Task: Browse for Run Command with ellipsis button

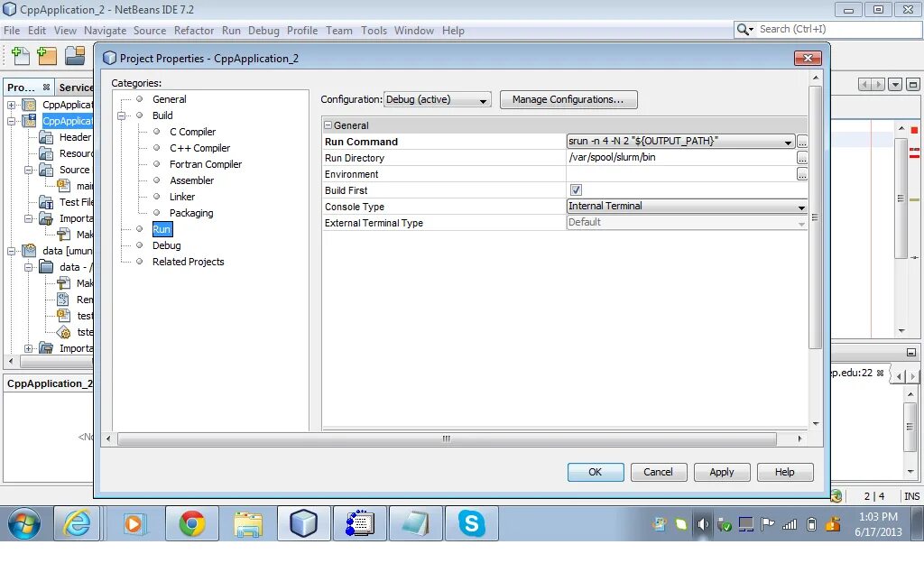Action: pos(802,142)
